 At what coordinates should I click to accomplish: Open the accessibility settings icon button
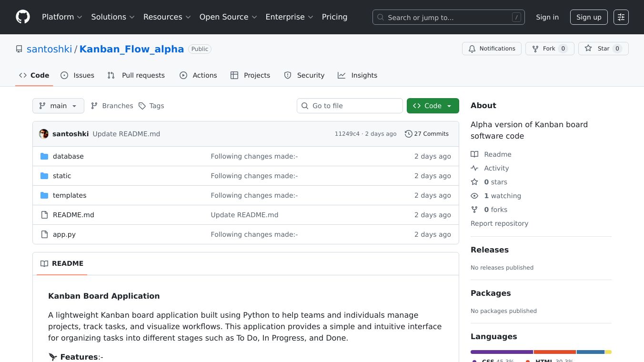pyautogui.click(x=621, y=17)
